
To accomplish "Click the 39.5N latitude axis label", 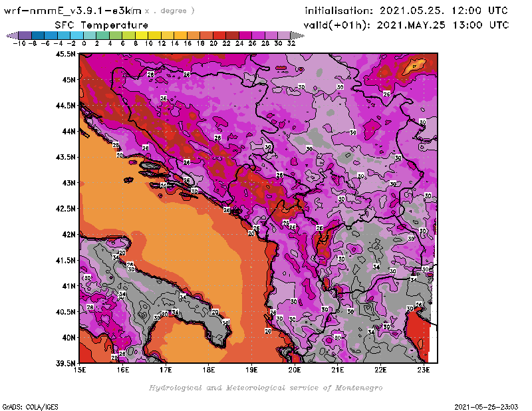I will pos(65,363).
